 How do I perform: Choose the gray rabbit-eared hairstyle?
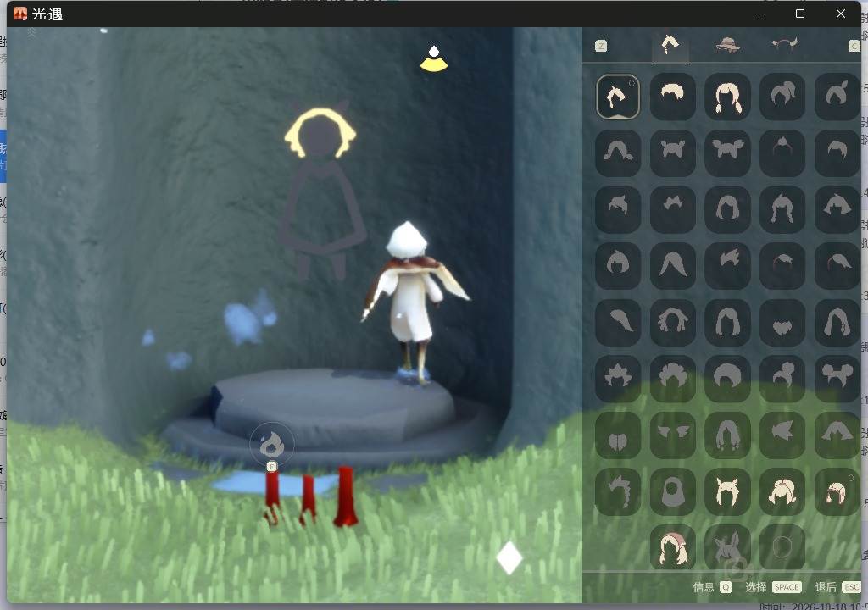tap(727, 547)
